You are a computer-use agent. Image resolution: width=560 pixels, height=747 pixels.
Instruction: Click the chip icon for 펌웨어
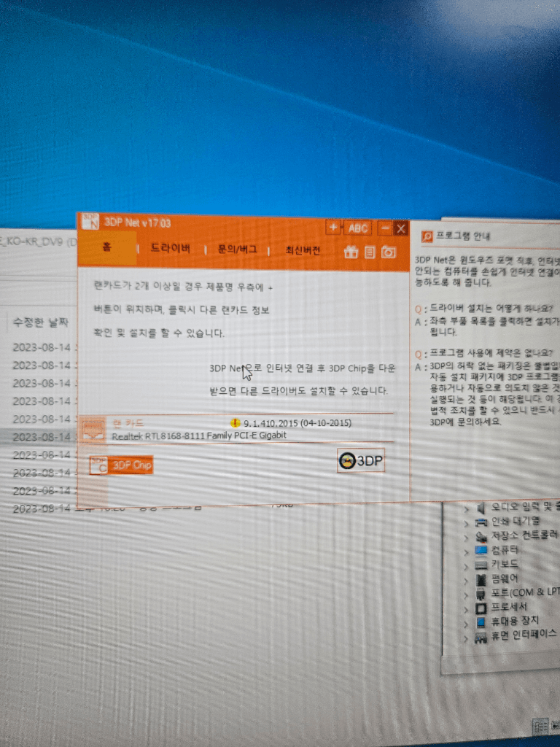[481, 580]
